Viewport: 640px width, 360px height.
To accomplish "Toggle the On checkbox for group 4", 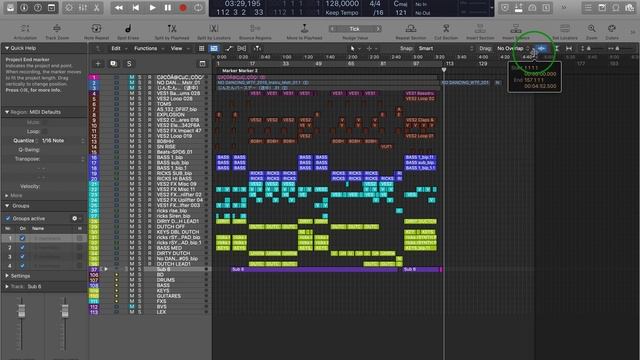I will tap(22, 265).
